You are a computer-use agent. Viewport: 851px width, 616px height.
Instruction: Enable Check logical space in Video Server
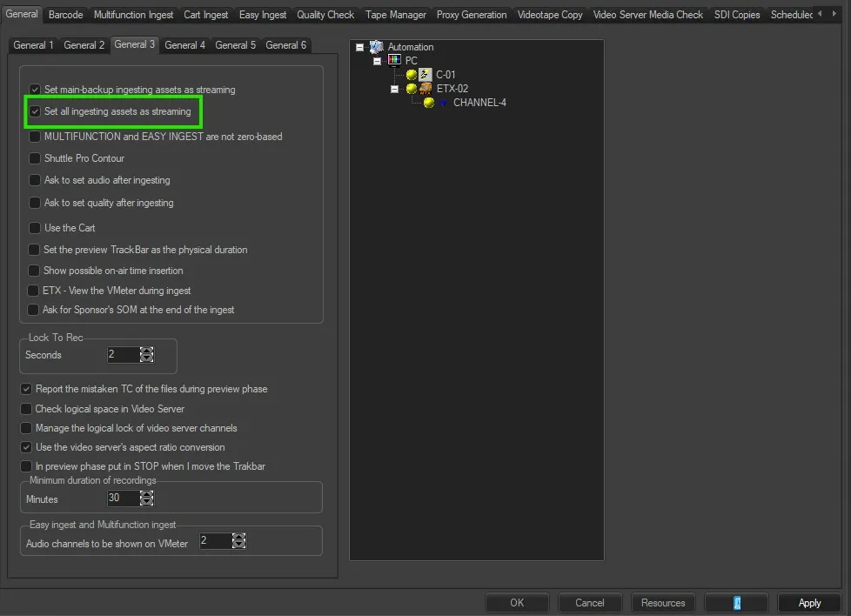[x=26, y=409]
